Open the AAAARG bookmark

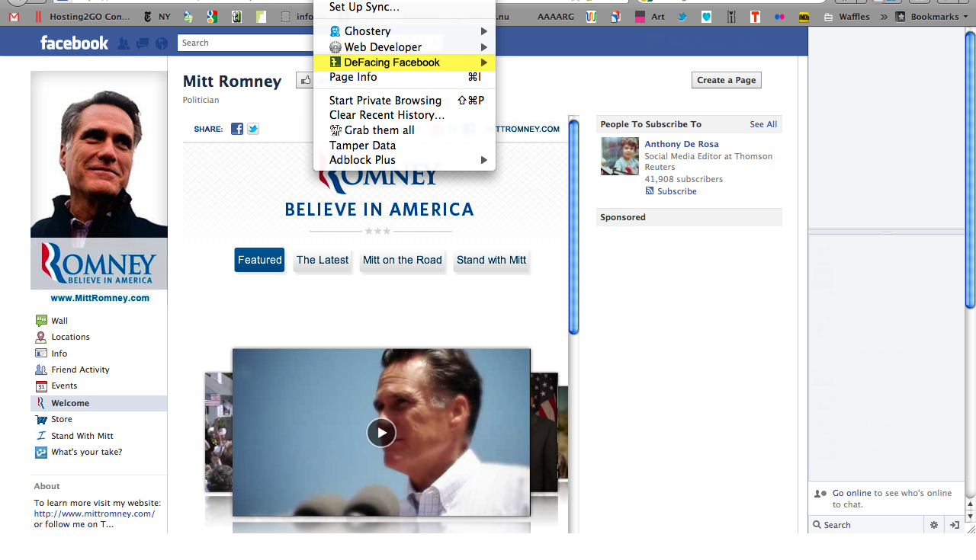tap(557, 17)
